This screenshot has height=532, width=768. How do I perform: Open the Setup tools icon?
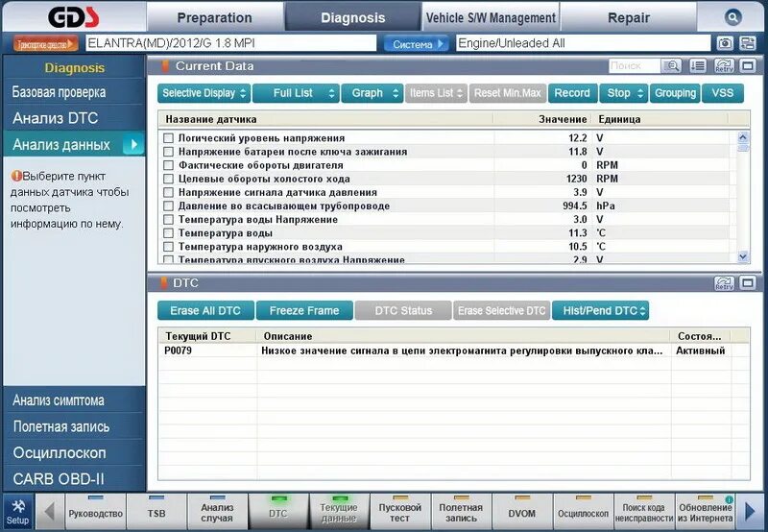(x=17, y=513)
